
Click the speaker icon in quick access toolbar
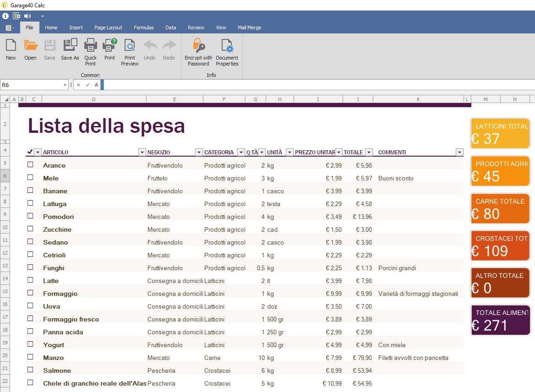pos(27,16)
